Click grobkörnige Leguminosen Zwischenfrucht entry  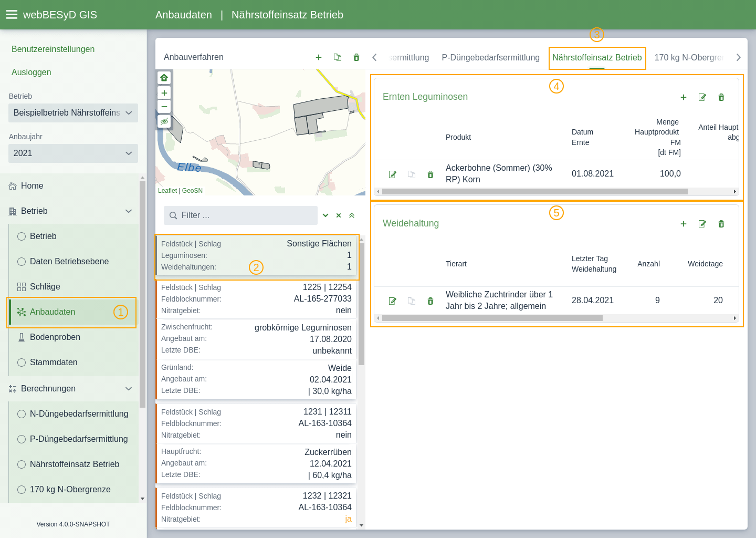(x=256, y=339)
